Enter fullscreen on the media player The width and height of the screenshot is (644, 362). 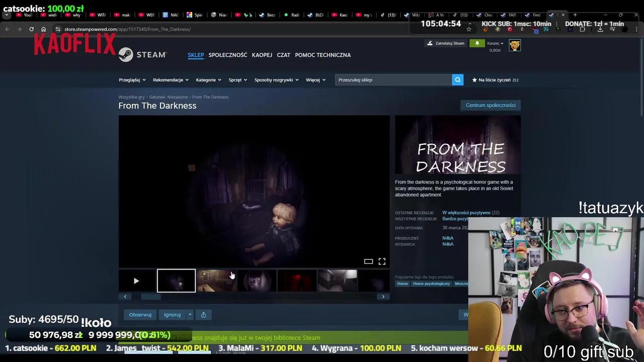point(382,261)
